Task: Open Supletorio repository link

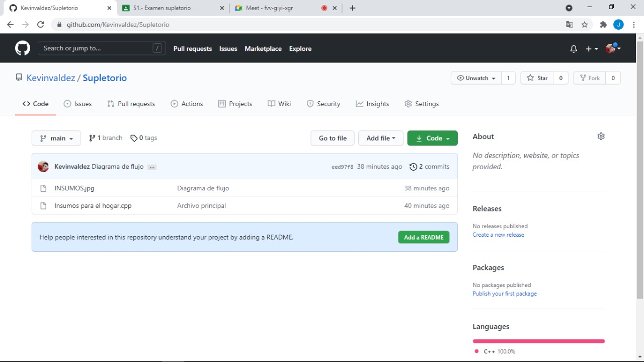Action: [105, 78]
